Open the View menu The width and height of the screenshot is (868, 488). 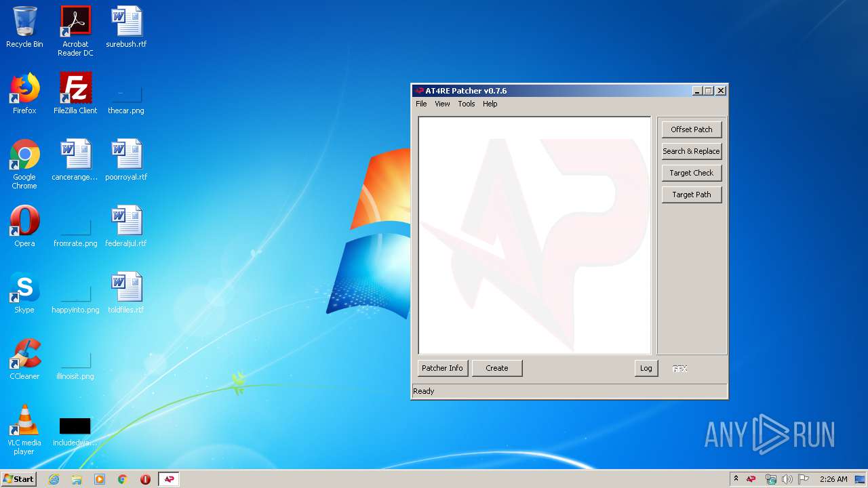(x=442, y=104)
